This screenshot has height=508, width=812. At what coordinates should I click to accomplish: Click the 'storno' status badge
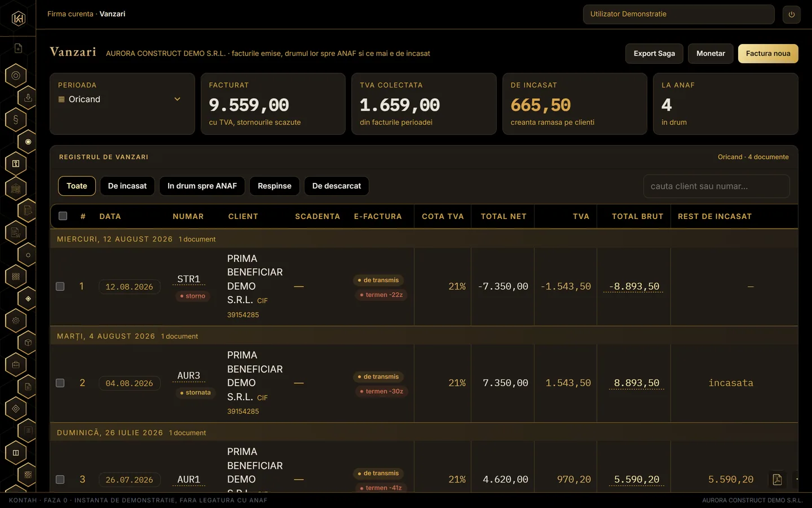click(x=192, y=296)
